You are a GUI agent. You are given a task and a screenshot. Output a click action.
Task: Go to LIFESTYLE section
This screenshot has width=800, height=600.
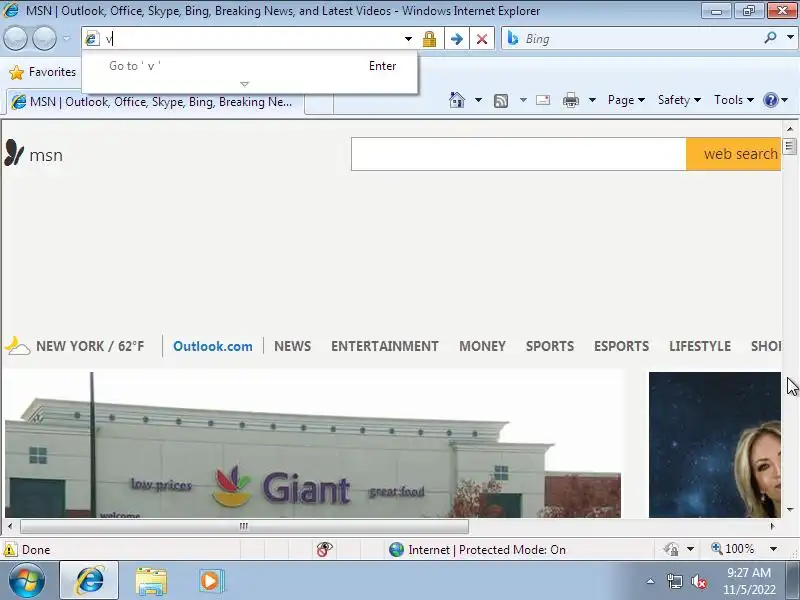[x=700, y=346]
